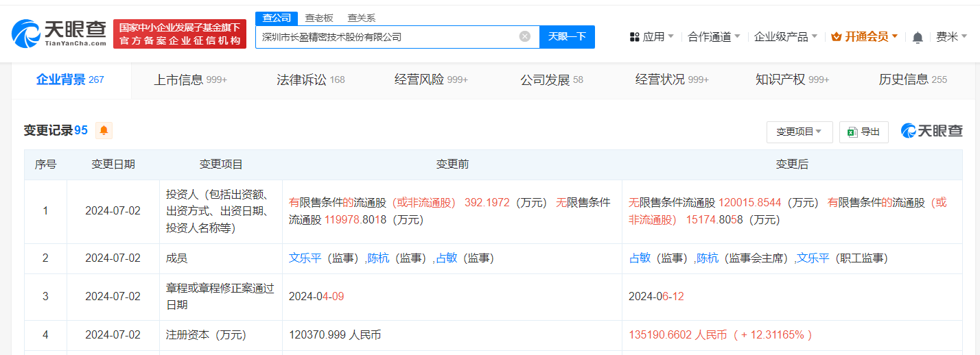The width and height of the screenshot is (980, 355).
Task: Open the 费米 user account menu
Action: [951, 37]
